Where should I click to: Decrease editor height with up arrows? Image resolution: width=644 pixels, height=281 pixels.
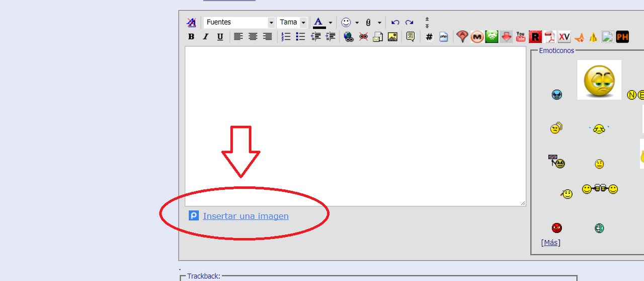427,20
